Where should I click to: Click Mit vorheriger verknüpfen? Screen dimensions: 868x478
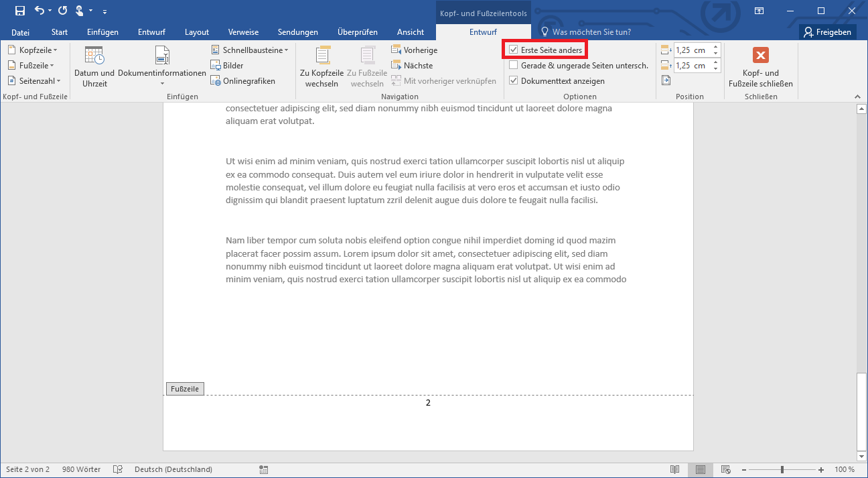[x=444, y=81]
